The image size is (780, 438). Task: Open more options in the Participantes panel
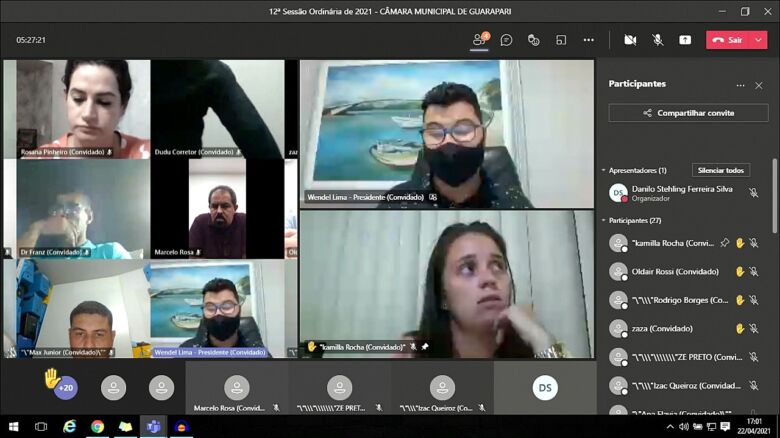click(x=740, y=85)
